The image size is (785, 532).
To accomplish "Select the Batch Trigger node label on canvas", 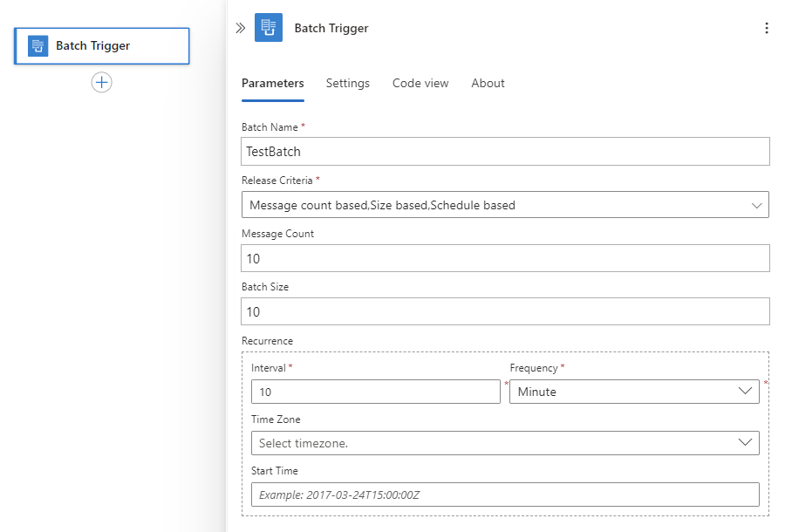I will pyautogui.click(x=93, y=46).
